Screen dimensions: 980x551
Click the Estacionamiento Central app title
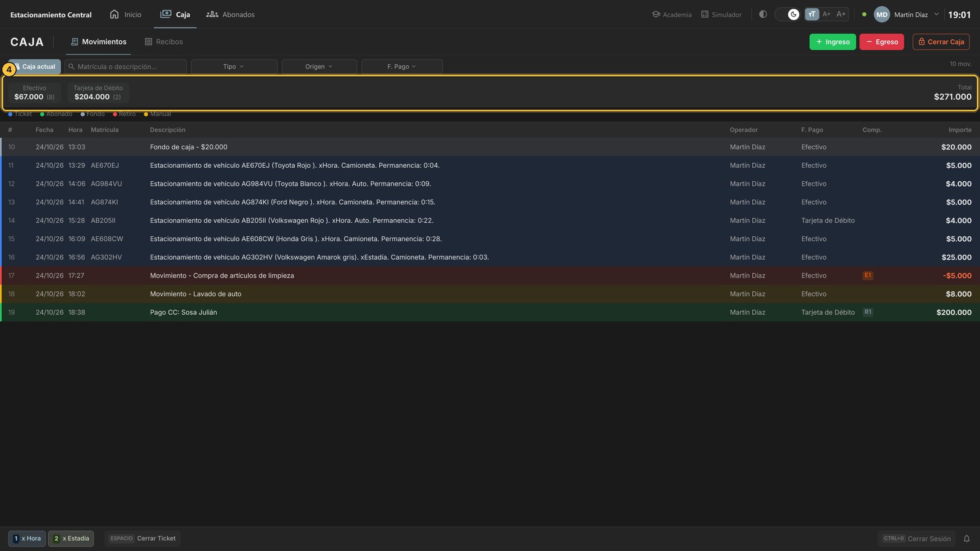click(51, 15)
